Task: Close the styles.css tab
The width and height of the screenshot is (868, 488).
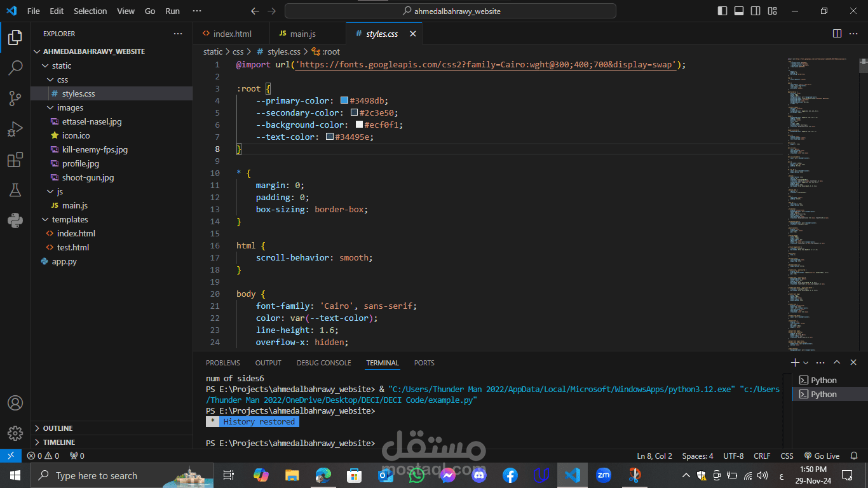Action: (412, 34)
